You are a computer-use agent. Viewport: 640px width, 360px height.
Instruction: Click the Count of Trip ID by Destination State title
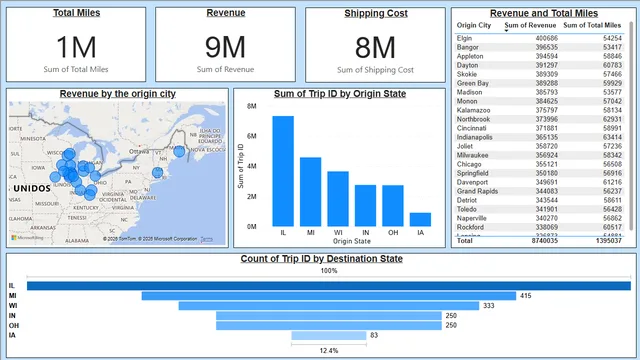pyautogui.click(x=322, y=259)
